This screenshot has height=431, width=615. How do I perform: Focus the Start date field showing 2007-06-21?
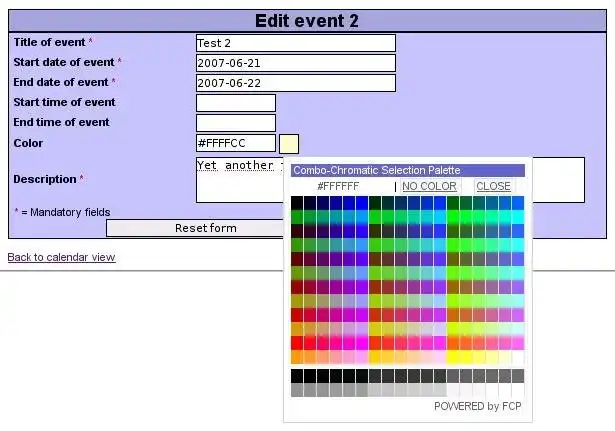(296, 63)
